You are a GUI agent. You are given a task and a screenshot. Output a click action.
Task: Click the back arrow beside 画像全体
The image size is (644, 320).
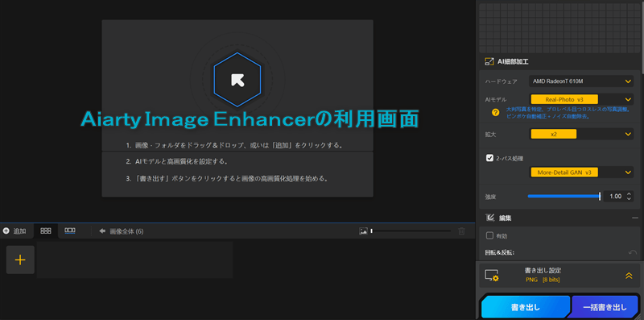point(103,231)
